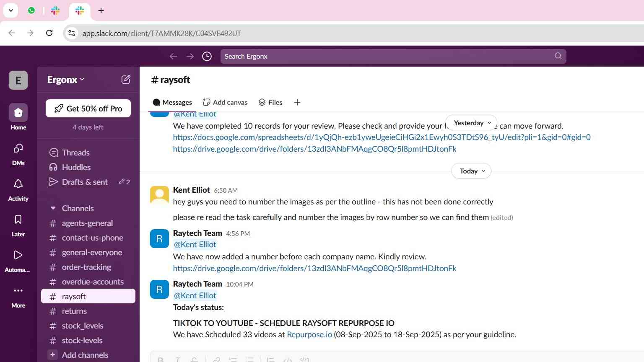
Task: Open the stock_levels channel
Action: point(88,326)
